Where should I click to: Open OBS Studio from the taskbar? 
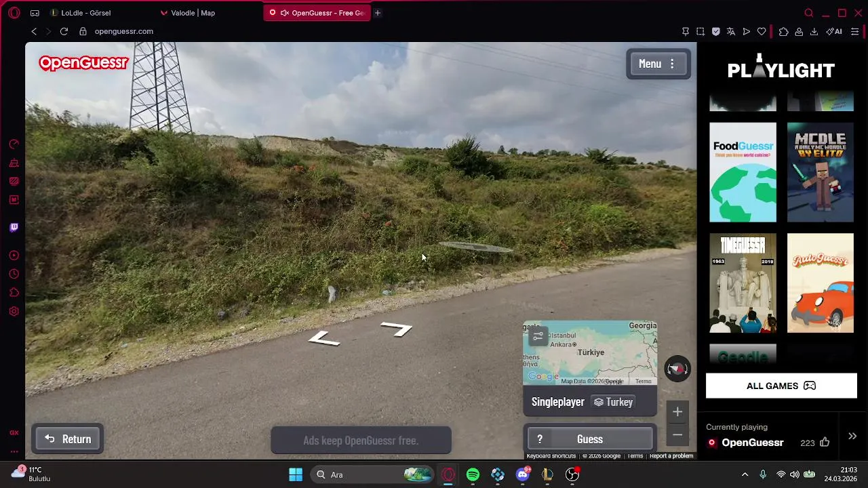(572, 474)
